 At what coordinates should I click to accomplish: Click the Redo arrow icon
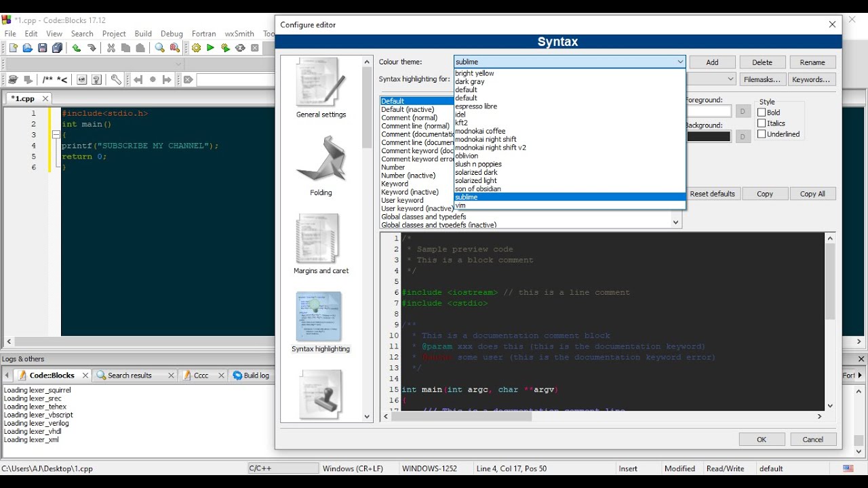coord(92,48)
